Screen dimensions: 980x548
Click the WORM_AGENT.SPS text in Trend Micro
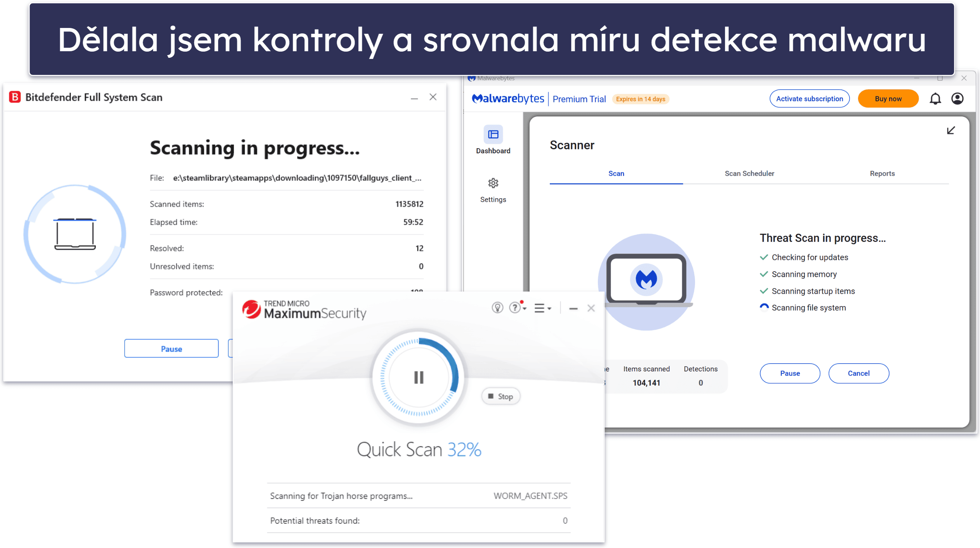530,496
